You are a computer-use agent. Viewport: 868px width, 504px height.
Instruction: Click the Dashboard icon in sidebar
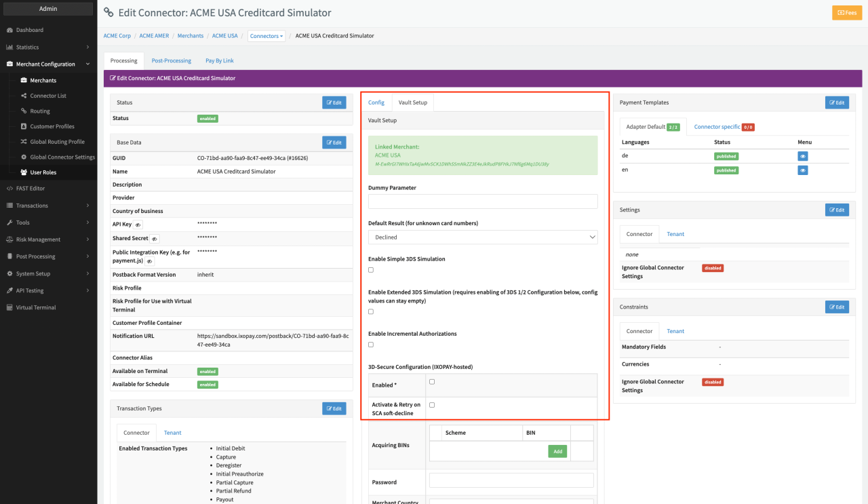9,31
